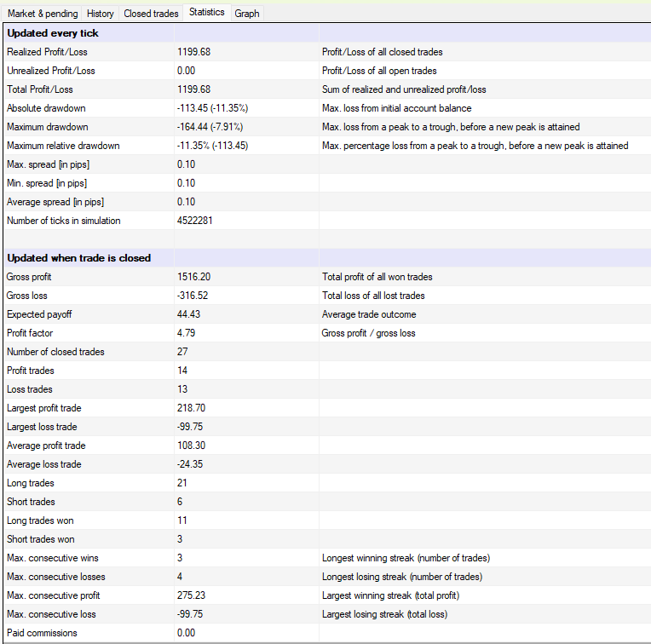
Task: Click the Total Profit/Loss value 1199.68
Action: point(193,89)
